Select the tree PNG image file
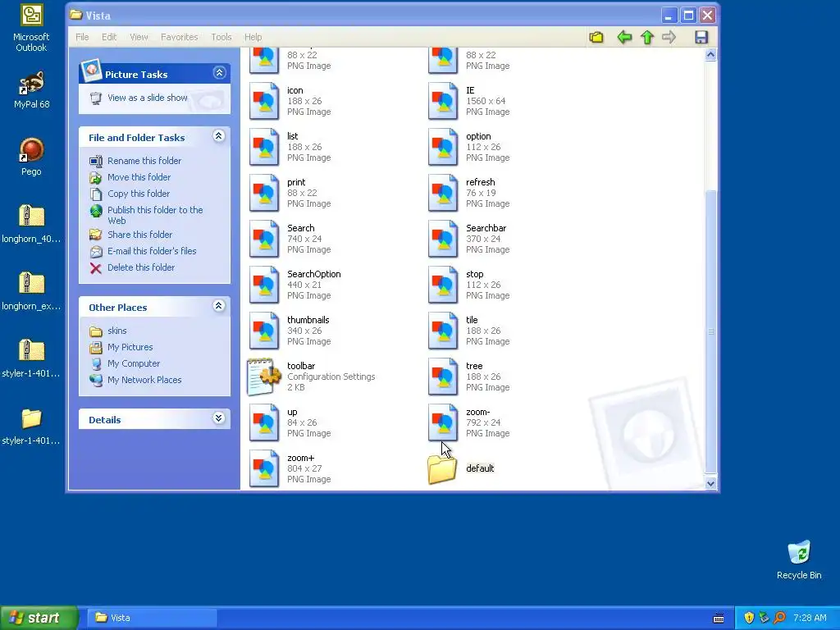Image resolution: width=840 pixels, height=630 pixels. pos(469,377)
